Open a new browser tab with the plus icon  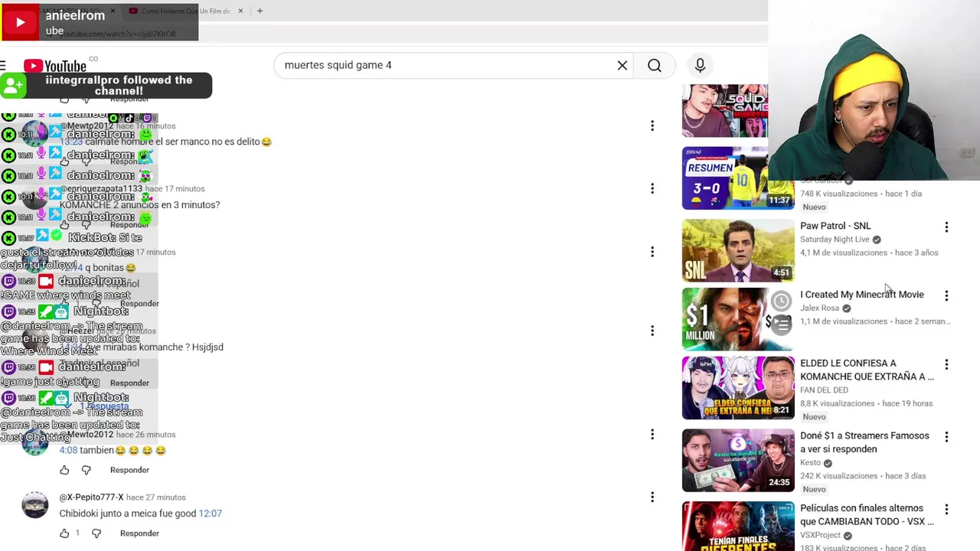260,11
